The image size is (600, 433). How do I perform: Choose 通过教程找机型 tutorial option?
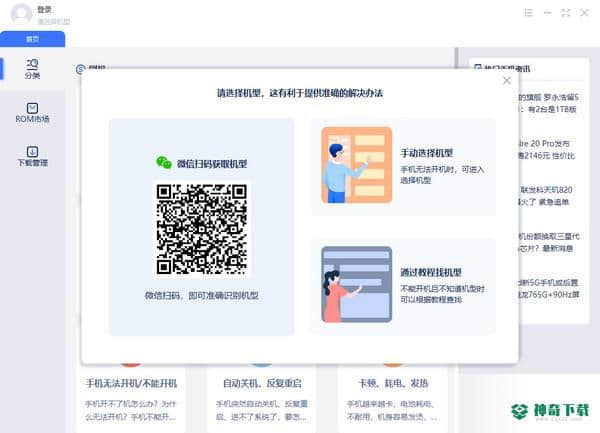click(403, 286)
